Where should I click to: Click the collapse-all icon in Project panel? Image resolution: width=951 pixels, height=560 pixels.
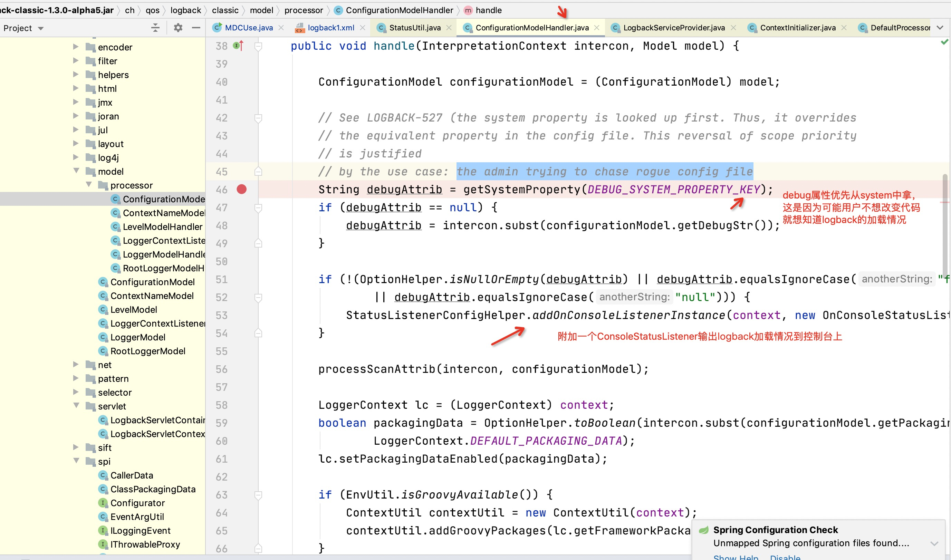(x=155, y=28)
